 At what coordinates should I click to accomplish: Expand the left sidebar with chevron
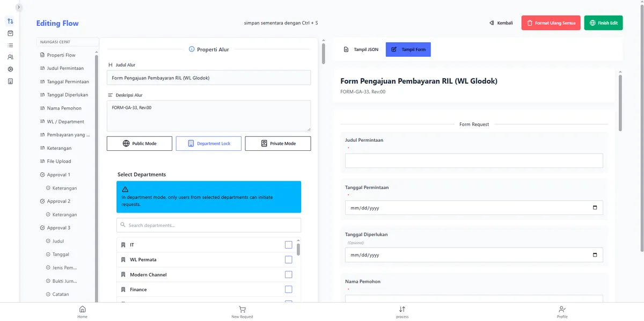click(19, 7)
